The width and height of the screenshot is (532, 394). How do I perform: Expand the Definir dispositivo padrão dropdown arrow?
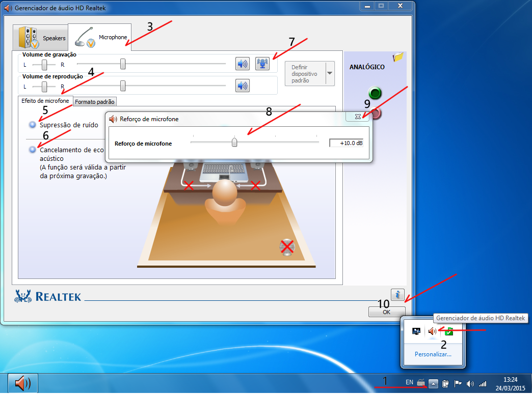[330, 74]
